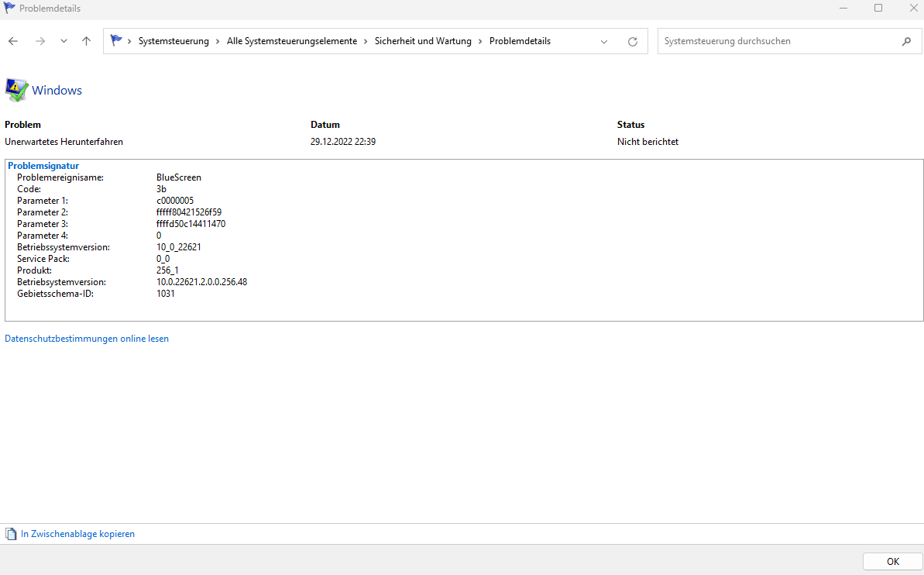The height and width of the screenshot is (575, 924).
Task: Click the Problemdetails title bar flag icon
Action: pyautogui.click(x=9, y=9)
